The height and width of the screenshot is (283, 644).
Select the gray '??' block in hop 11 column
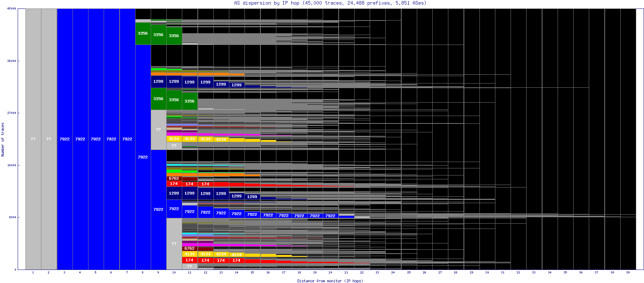(x=190, y=266)
